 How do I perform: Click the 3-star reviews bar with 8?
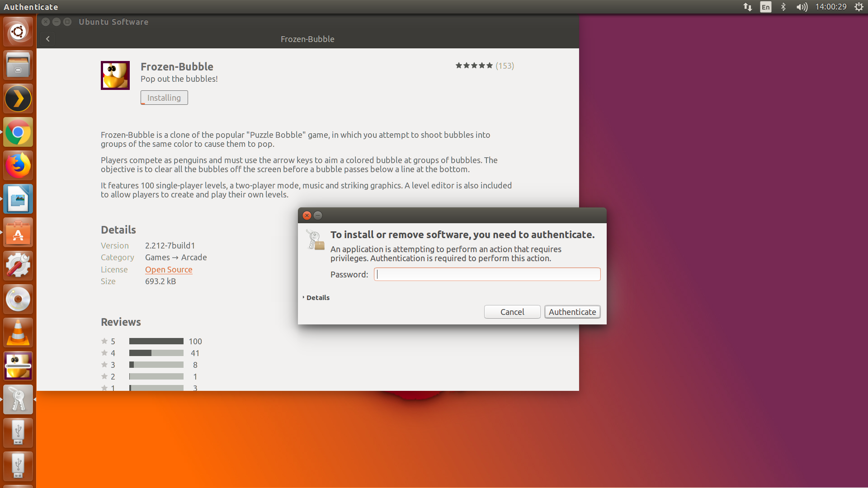coord(156,365)
